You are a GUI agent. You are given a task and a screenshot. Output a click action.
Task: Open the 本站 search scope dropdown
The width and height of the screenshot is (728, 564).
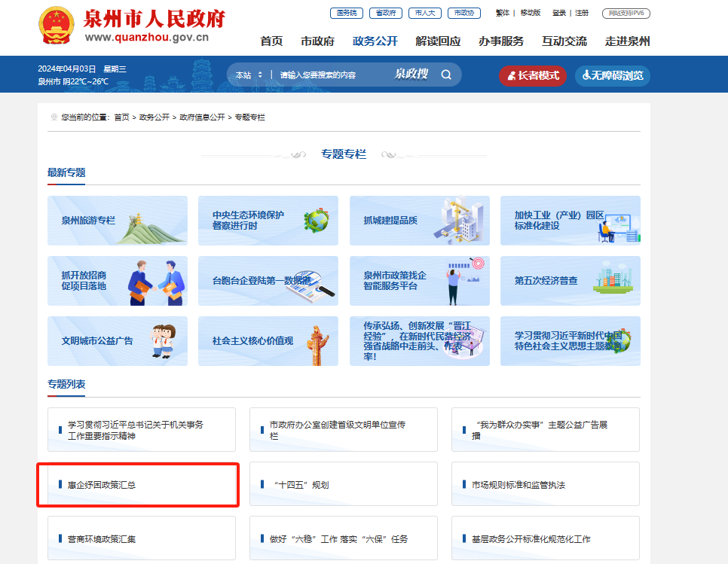(249, 75)
